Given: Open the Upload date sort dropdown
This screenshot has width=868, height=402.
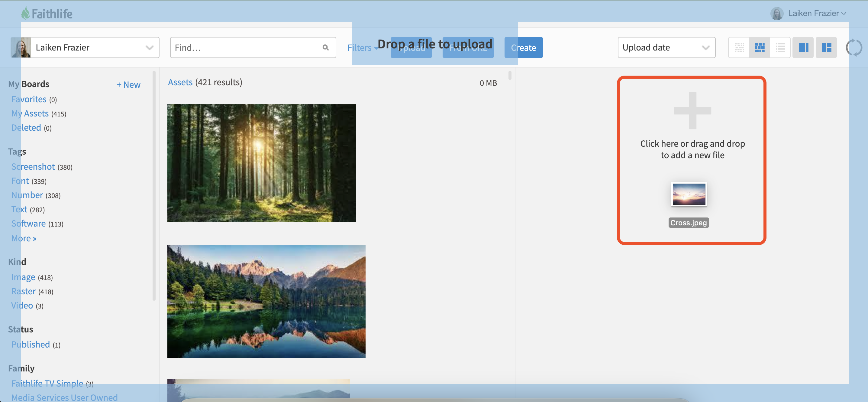Looking at the screenshot, I should (x=666, y=47).
